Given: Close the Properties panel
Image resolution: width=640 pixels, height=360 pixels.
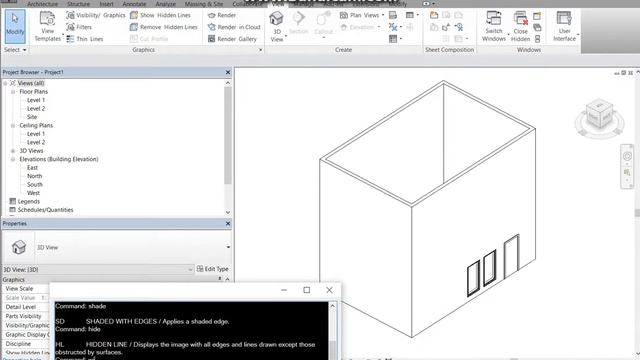Looking at the screenshot, I should coord(228,224).
